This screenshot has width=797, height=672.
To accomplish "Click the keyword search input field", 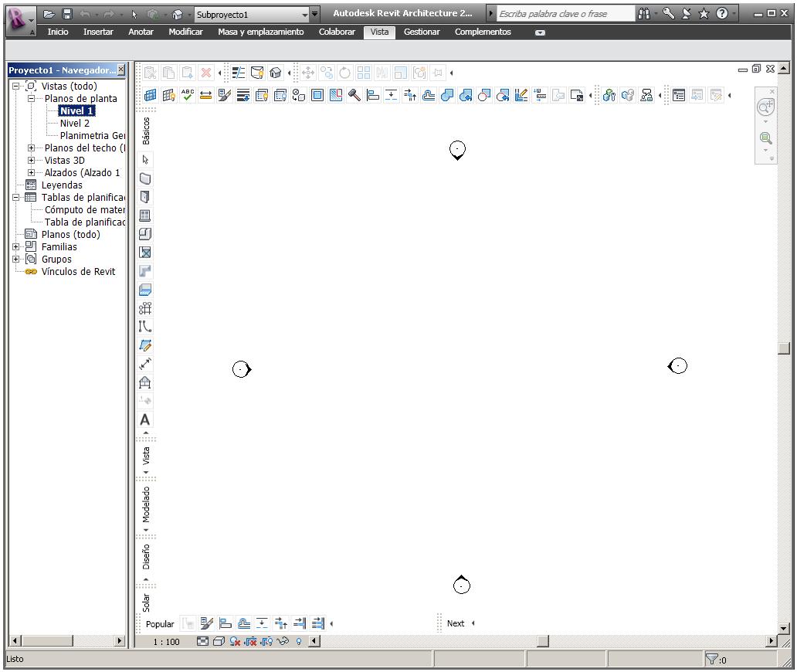I will (562, 14).
